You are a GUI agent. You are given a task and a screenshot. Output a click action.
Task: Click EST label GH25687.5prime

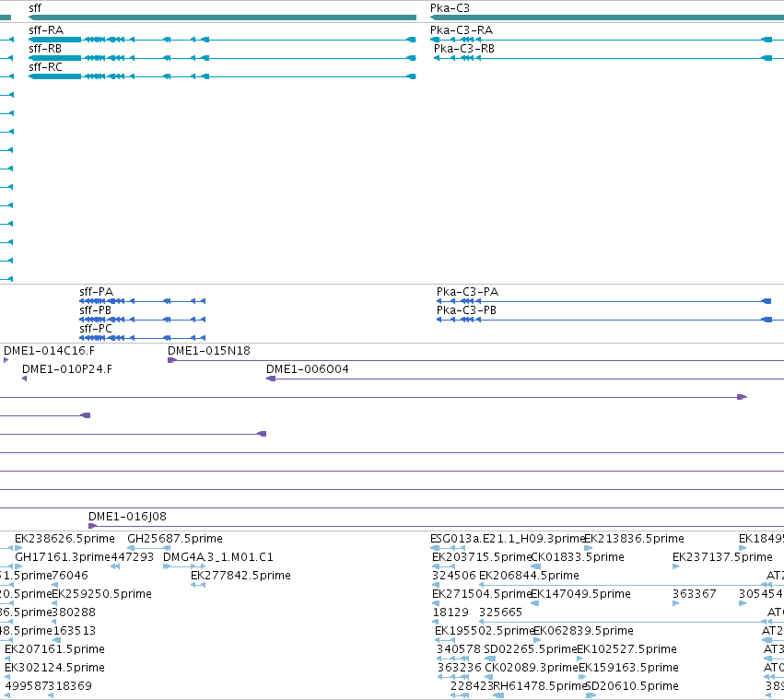coord(175,539)
